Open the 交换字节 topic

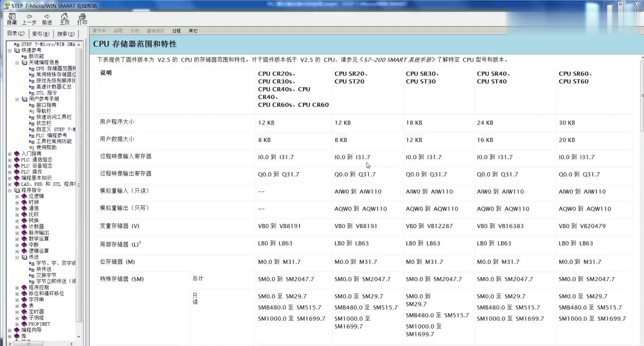46,276
